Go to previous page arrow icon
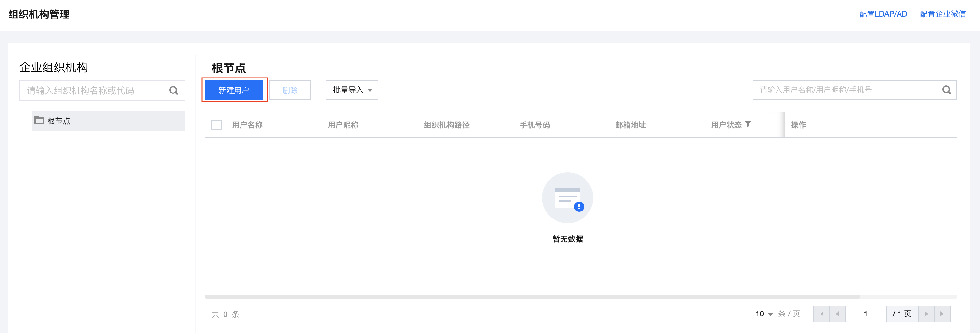Image resolution: width=980 pixels, height=333 pixels. 837,314
